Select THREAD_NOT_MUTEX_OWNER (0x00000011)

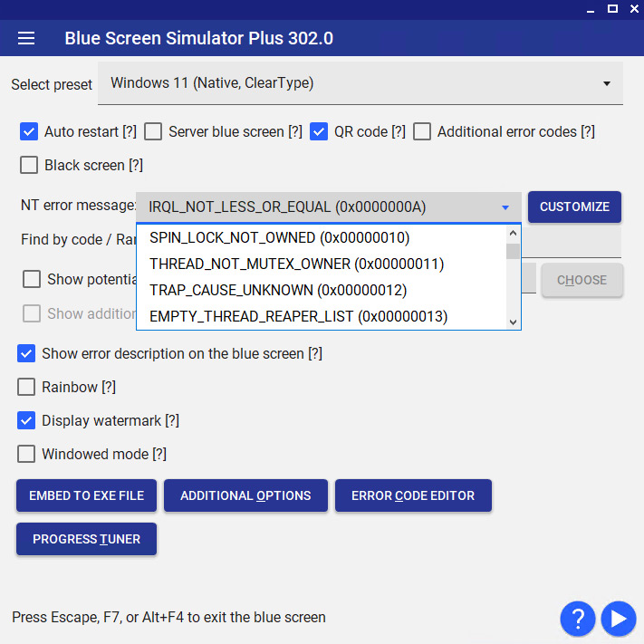pyautogui.click(x=322, y=264)
